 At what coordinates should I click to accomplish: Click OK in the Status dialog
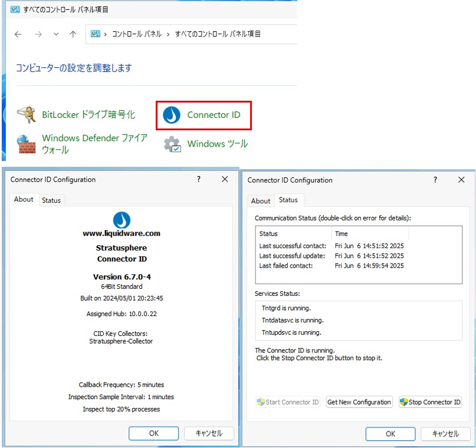390,434
